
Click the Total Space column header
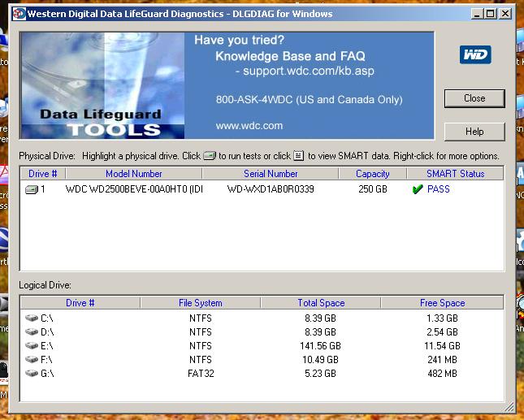pyautogui.click(x=321, y=303)
